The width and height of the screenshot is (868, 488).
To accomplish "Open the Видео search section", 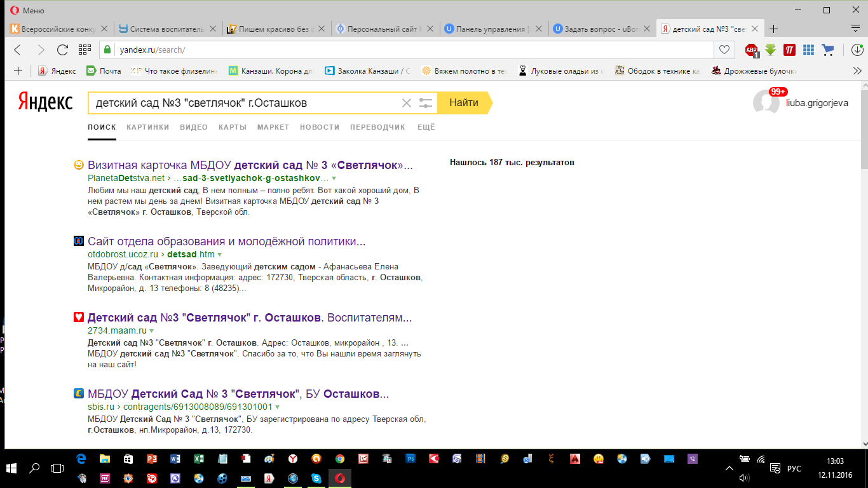I will [194, 127].
